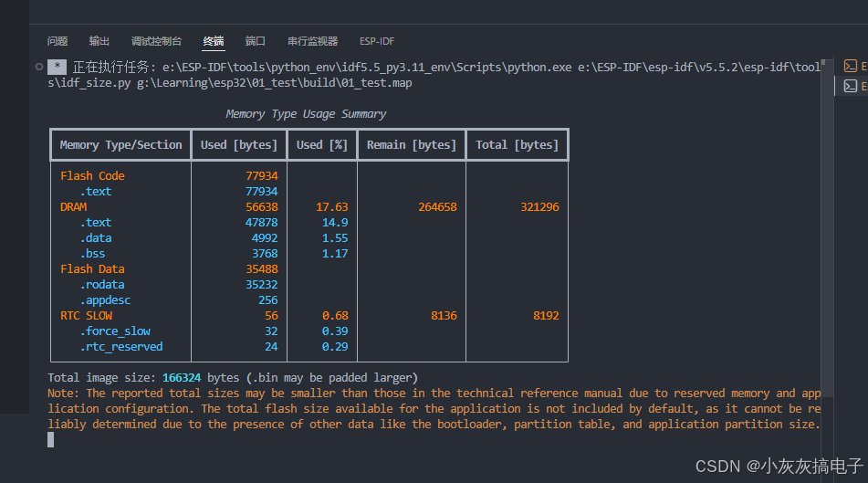Click the terminal cursor block at prompt

click(x=51, y=439)
